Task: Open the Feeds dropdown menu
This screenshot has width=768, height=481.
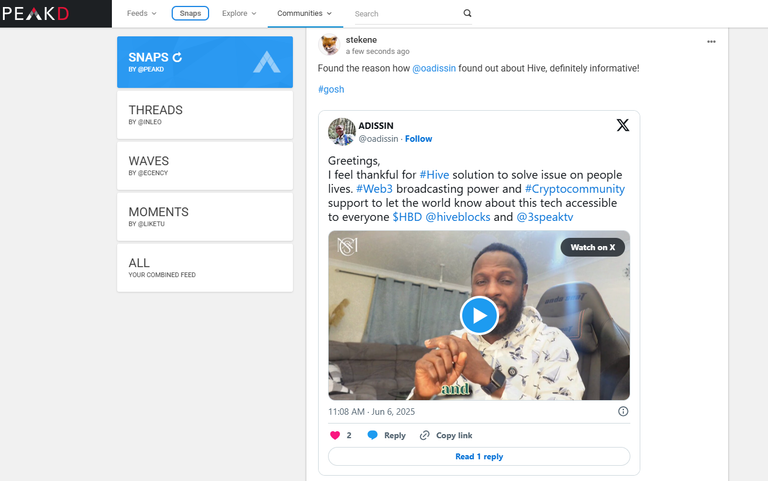Action: pyautogui.click(x=142, y=13)
